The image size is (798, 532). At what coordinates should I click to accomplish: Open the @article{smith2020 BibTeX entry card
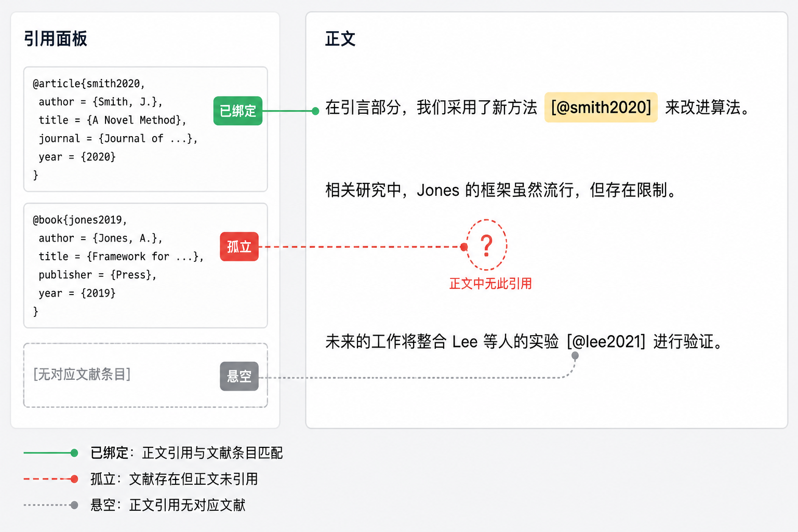coord(145,129)
